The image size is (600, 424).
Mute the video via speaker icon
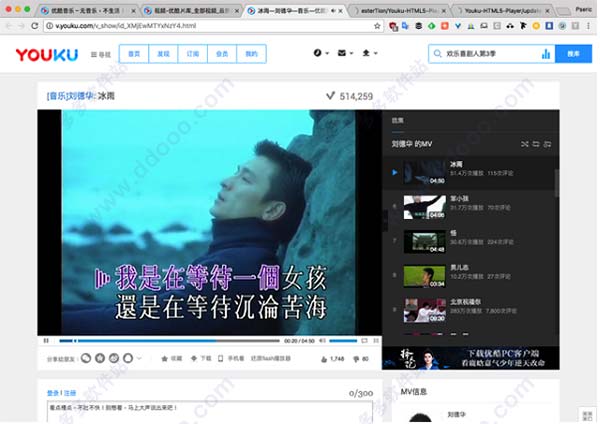323,341
